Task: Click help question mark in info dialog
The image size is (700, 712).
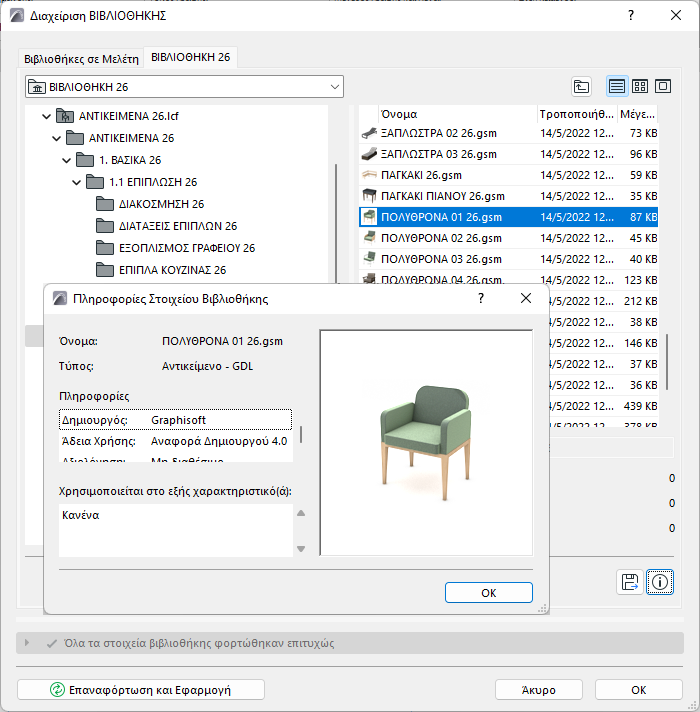Action: coord(481,298)
